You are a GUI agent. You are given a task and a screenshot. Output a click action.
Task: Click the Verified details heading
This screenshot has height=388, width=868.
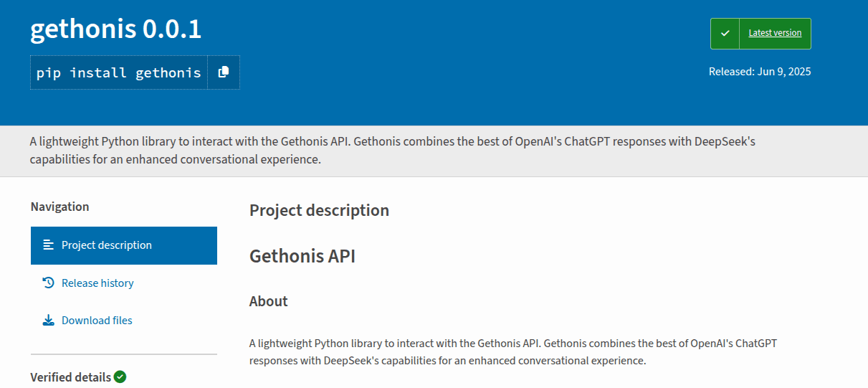71,377
